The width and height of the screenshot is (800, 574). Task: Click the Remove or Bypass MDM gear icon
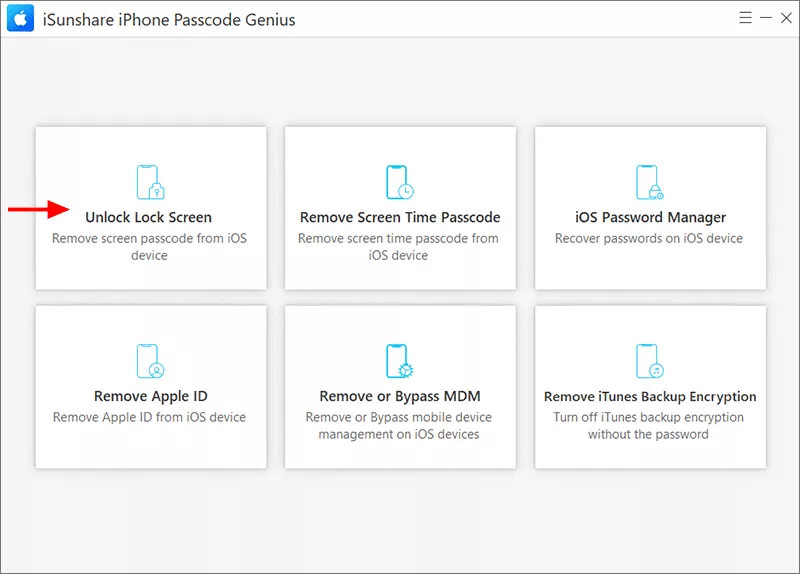[x=399, y=361]
